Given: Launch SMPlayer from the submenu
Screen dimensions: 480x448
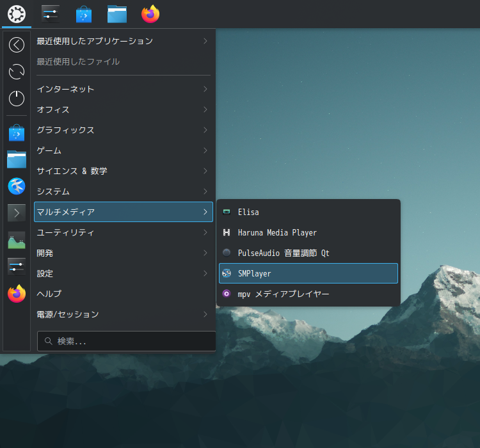Looking at the screenshot, I should [308, 273].
